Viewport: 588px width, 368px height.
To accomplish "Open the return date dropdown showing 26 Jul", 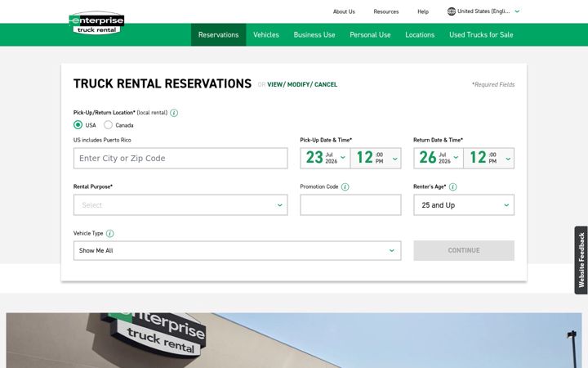I will 439,158.
